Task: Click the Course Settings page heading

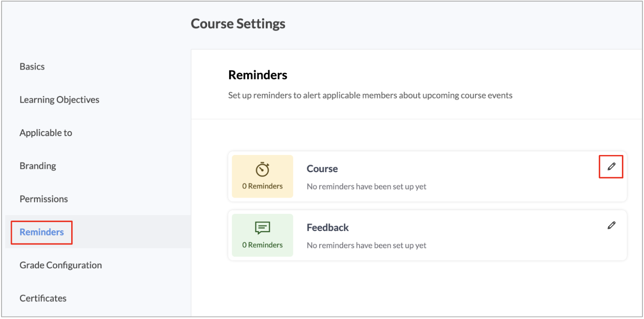Action: [238, 24]
